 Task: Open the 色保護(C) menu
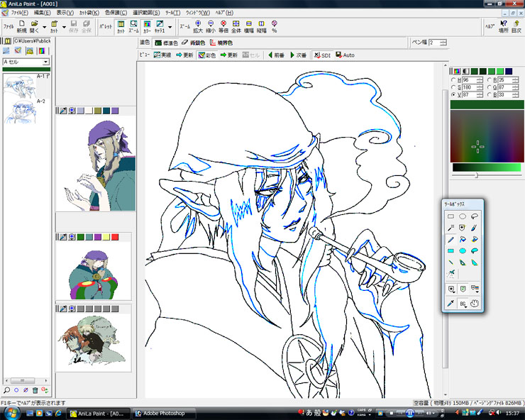tap(116, 13)
